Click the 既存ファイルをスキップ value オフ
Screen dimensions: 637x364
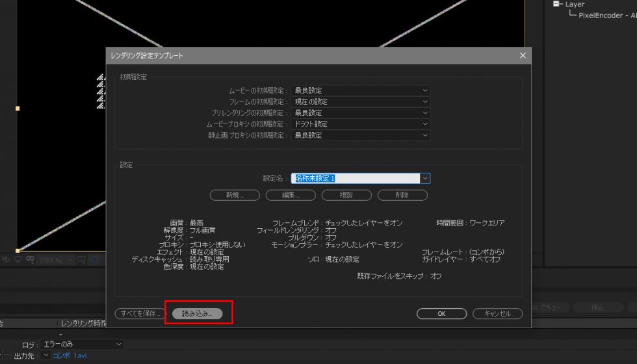(x=436, y=276)
